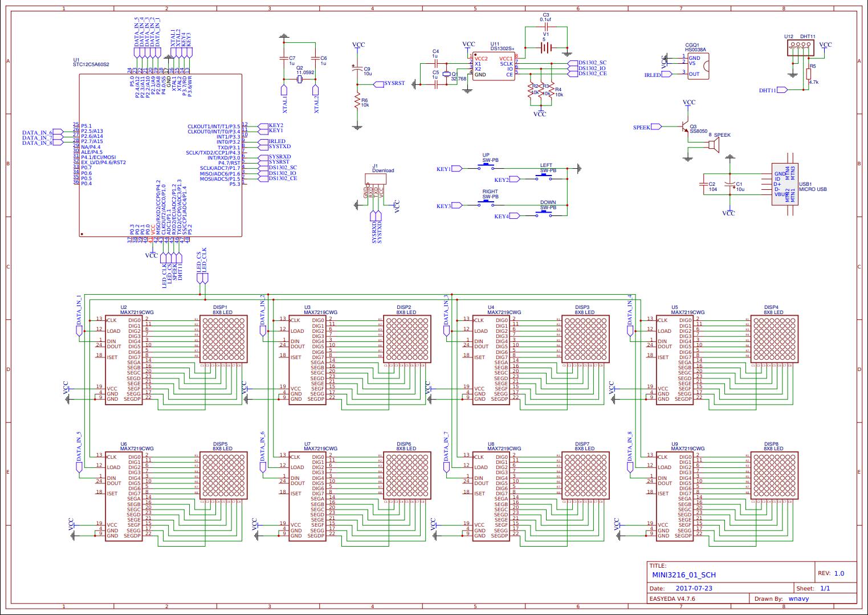Click the SYSRST net flag near C9
Screen dimensions: 868x615
pos(389,84)
